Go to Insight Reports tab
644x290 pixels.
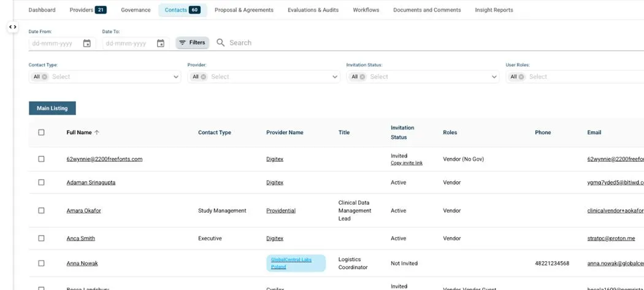[x=494, y=10]
